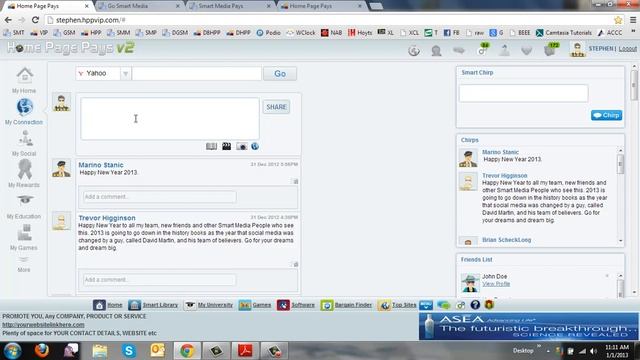Click the ASEA advertisement banner

pyautogui.click(x=529, y=326)
